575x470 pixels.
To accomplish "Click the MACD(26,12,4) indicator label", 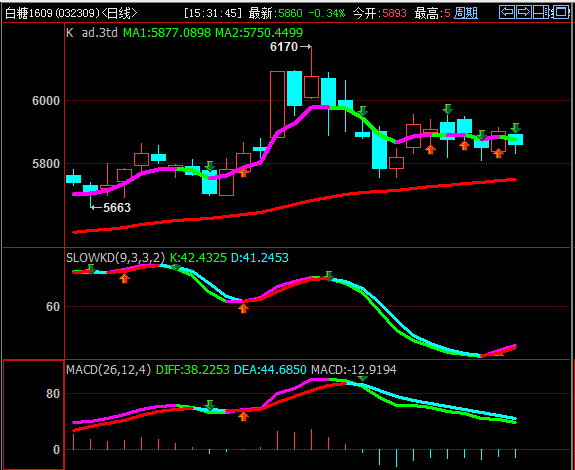I will pos(108,370).
